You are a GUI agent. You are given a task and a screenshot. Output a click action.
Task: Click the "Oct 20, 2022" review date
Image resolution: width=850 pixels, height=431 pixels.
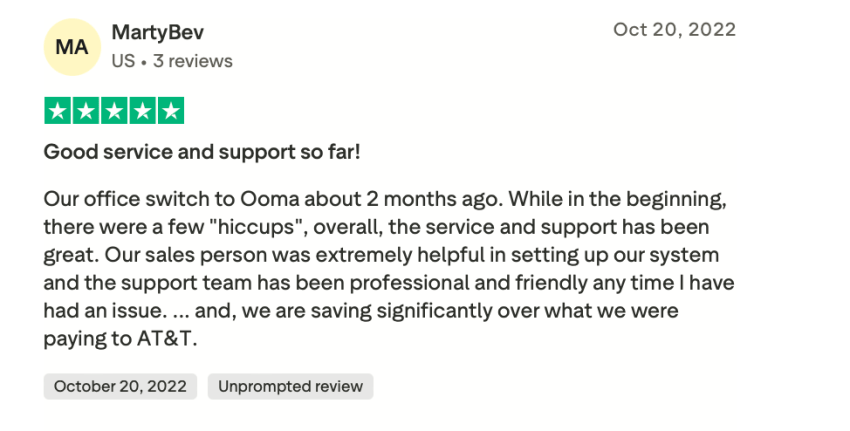pyautogui.click(x=674, y=29)
